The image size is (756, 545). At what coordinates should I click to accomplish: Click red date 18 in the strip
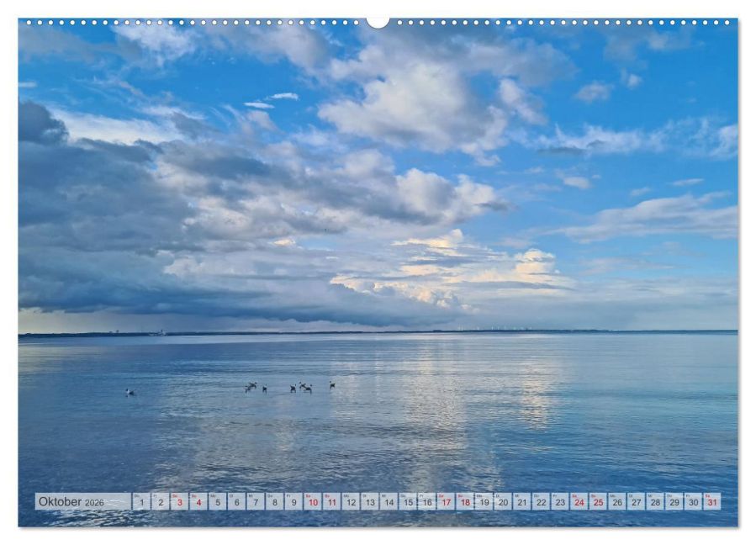coord(464,502)
